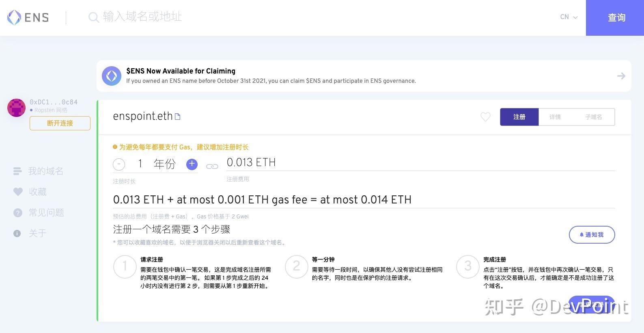The image size is (644, 333).
Task: Click the magnifier icon in the search bar
Action: (x=93, y=17)
